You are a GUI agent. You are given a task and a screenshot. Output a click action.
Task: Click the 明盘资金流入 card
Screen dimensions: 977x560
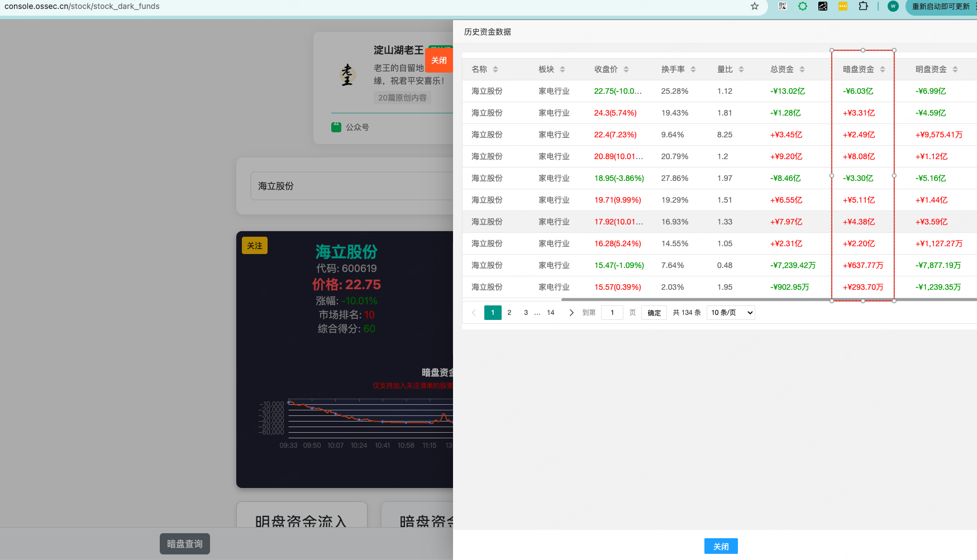pyautogui.click(x=302, y=515)
